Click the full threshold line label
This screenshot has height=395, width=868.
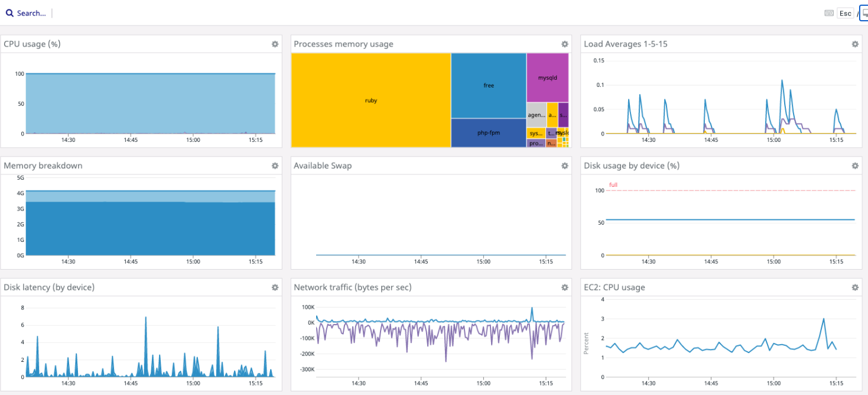(613, 184)
